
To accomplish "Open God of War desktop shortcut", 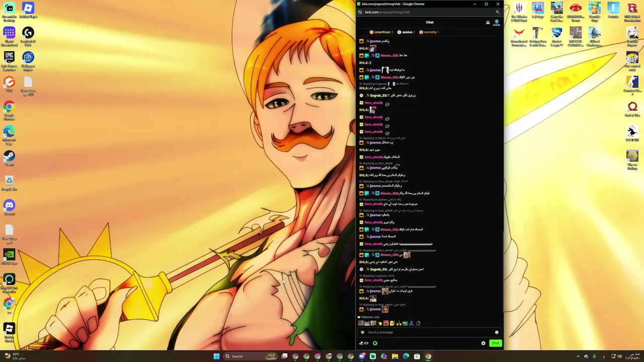I will coord(632,109).
